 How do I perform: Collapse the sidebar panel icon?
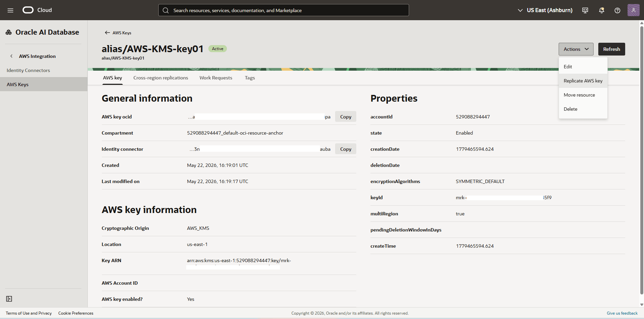(x=9, y=299)
